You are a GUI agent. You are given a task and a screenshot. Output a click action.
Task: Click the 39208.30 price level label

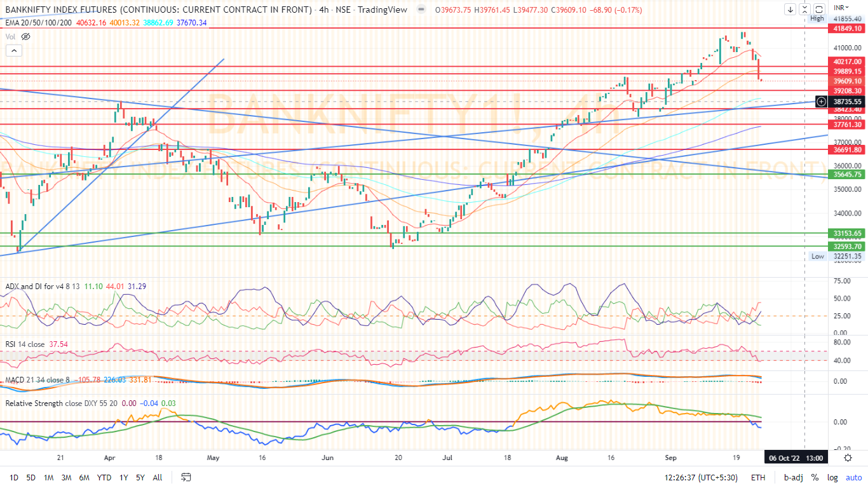point(848,91)
